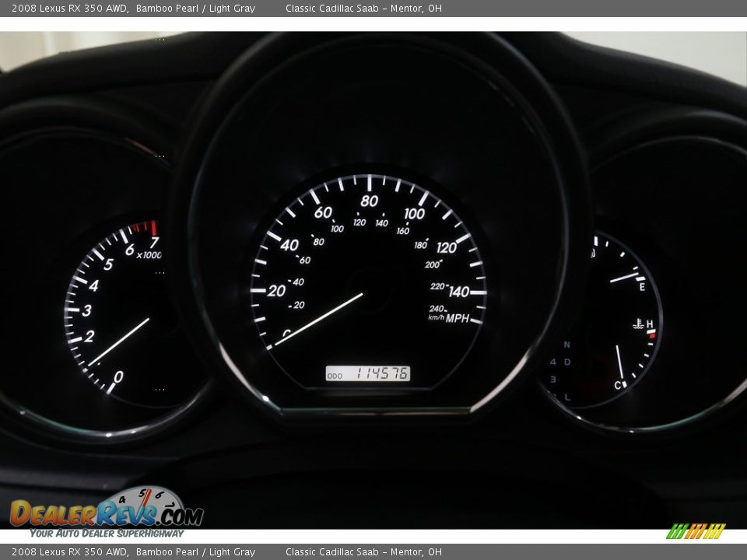
Task: Click the coolant temperature gauge icon
Action: 638,323
